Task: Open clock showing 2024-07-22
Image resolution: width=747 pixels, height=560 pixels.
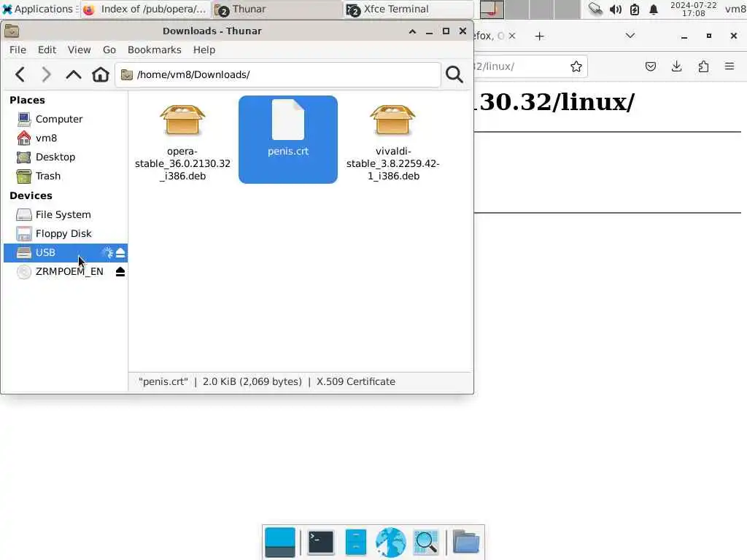Action: coord(693,9)
